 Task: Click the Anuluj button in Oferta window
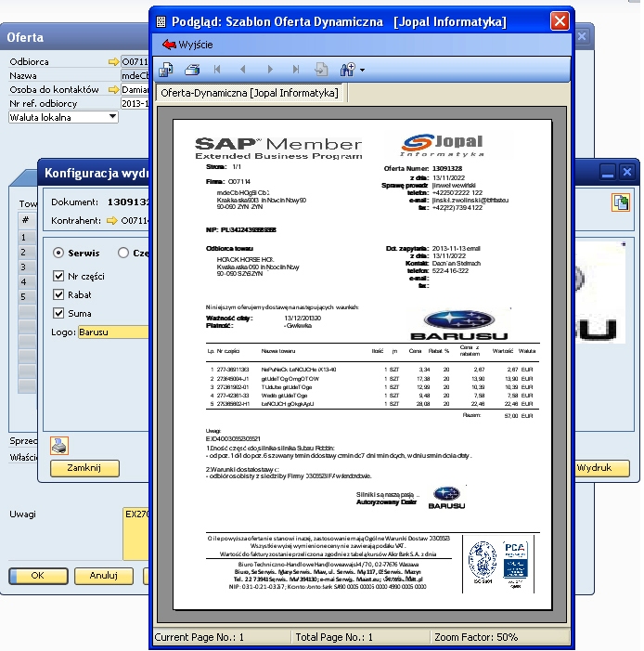point(104,576)
